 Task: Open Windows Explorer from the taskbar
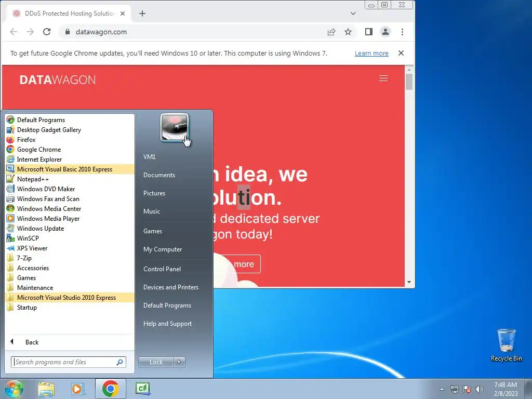click(46, 389)
